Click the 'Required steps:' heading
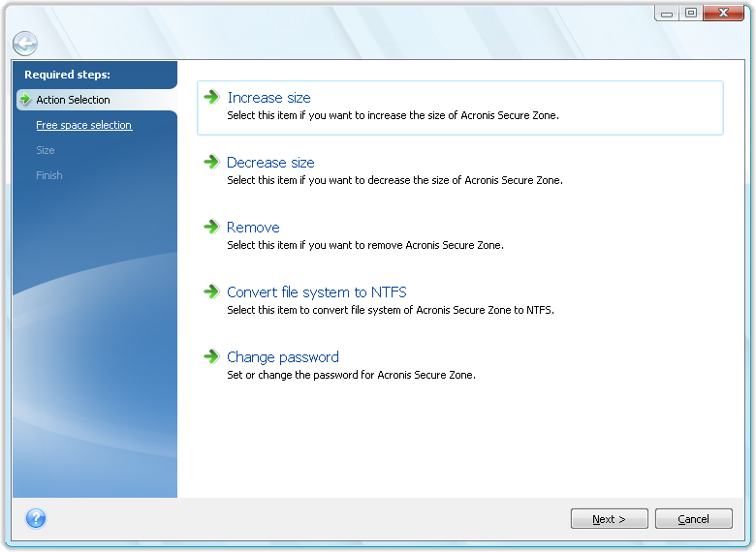 click(67, 75)
